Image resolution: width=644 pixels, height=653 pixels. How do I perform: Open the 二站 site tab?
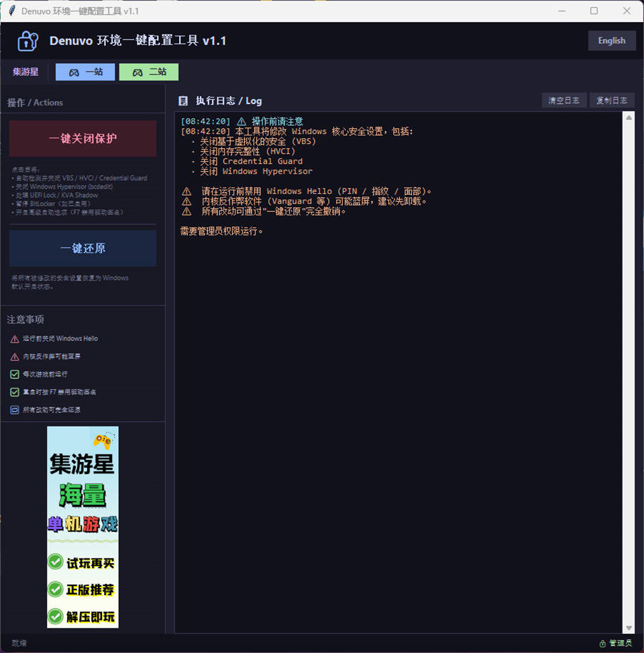tap(149, 72)
